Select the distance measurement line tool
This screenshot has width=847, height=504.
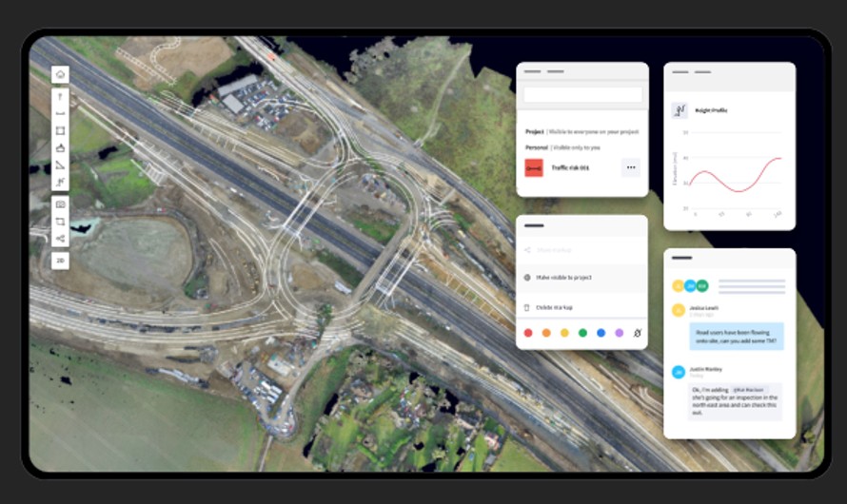60,113
